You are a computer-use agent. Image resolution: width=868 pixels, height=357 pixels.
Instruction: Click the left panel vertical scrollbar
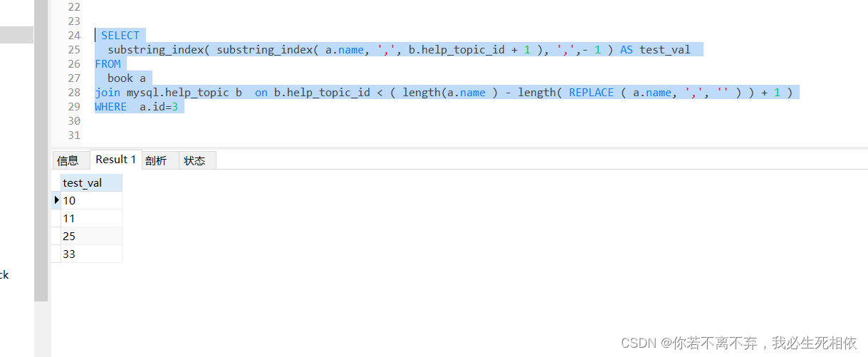pos(41,150)
